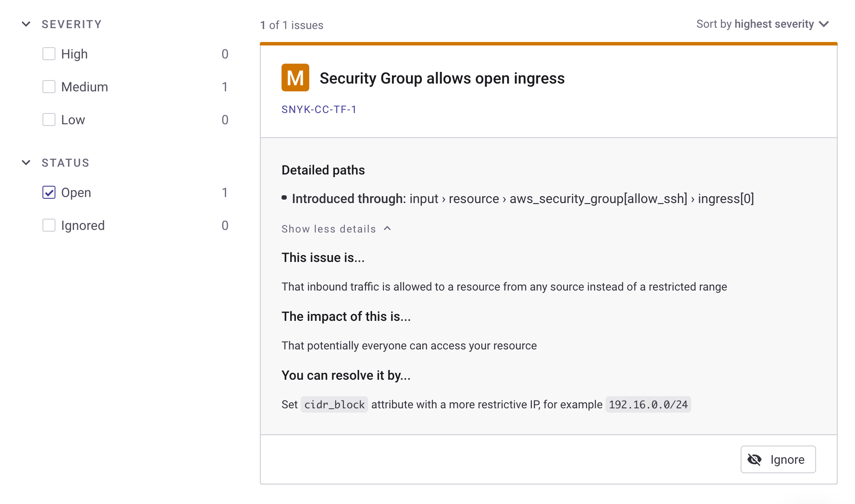This screenshot has width=855, height=504.
Task: Uncheck the Open status filter
Action: (49, 193)
